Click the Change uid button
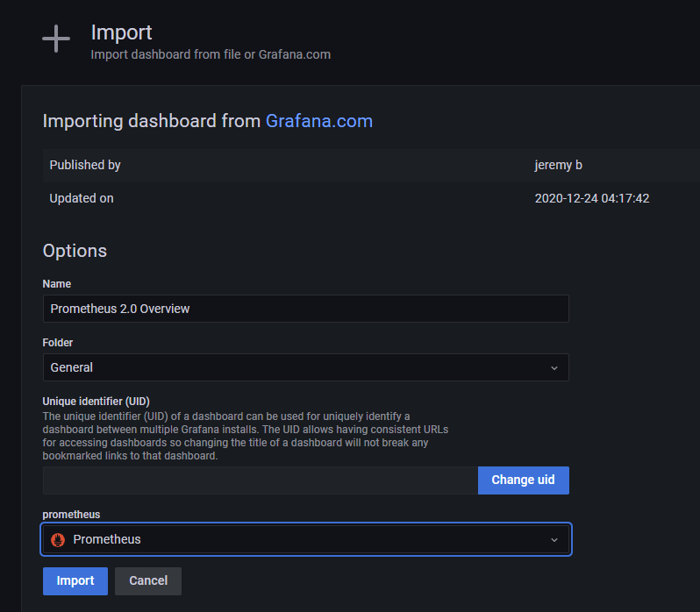Viewport: 700px width, 612px height. point(523,480)
